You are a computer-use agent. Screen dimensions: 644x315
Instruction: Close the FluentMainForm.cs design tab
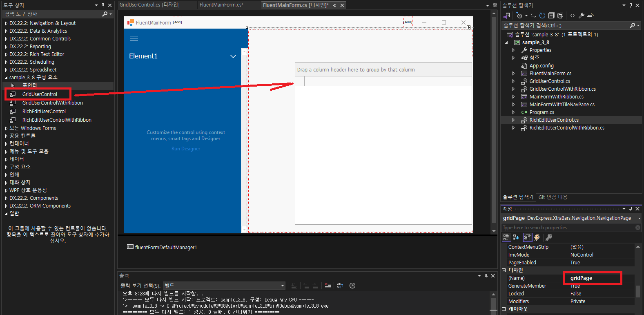pyautogui.click(x=342, y=5)
